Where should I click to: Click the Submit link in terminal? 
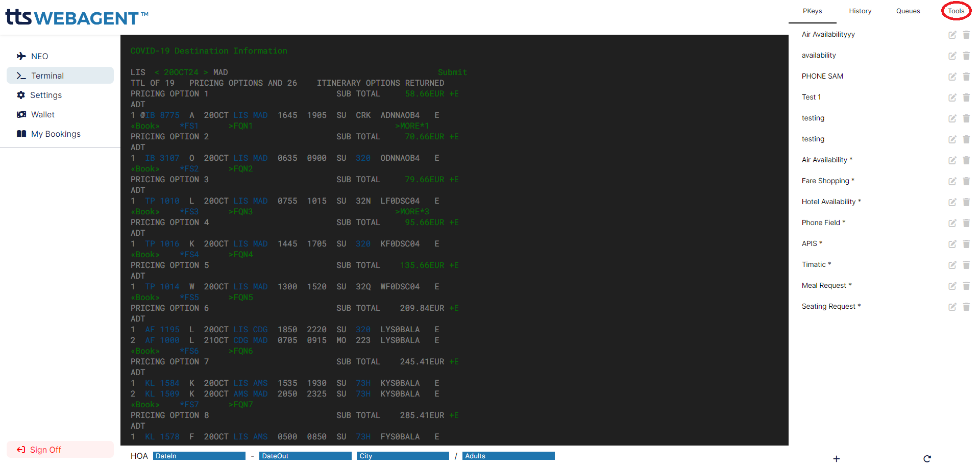452,72
